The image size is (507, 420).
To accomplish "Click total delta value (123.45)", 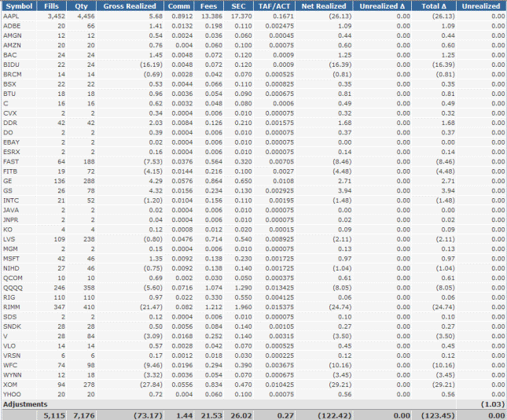I will click(438, 415).
